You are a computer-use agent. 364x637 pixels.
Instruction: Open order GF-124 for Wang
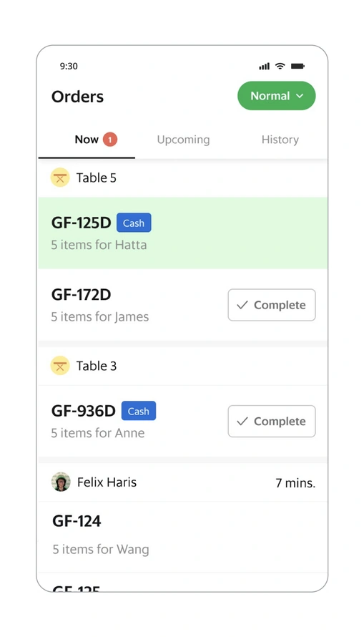point(182,537)
